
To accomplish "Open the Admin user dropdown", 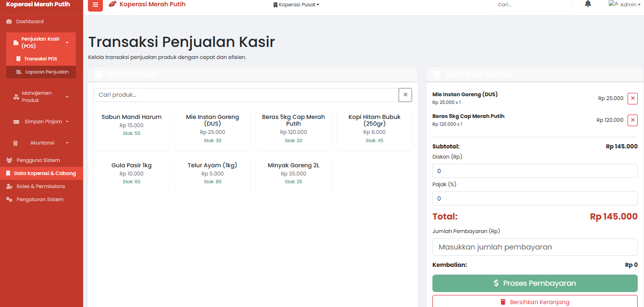I will point(625,5).
